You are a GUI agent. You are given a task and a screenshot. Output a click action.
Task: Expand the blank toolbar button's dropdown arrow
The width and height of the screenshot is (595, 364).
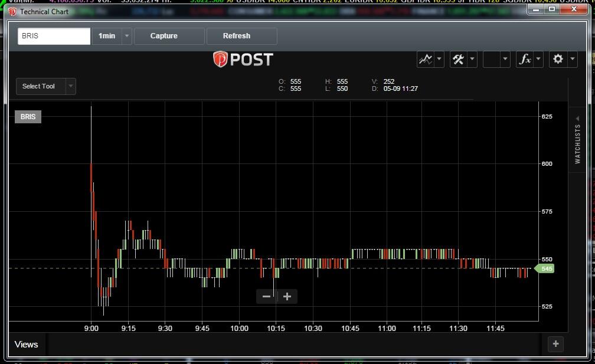tap(505, 59)
